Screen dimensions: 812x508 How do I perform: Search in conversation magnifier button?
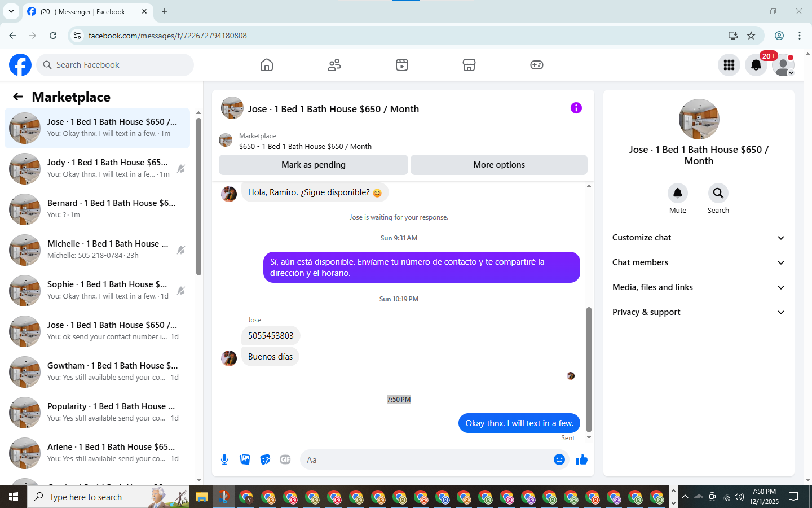[718, 193]
